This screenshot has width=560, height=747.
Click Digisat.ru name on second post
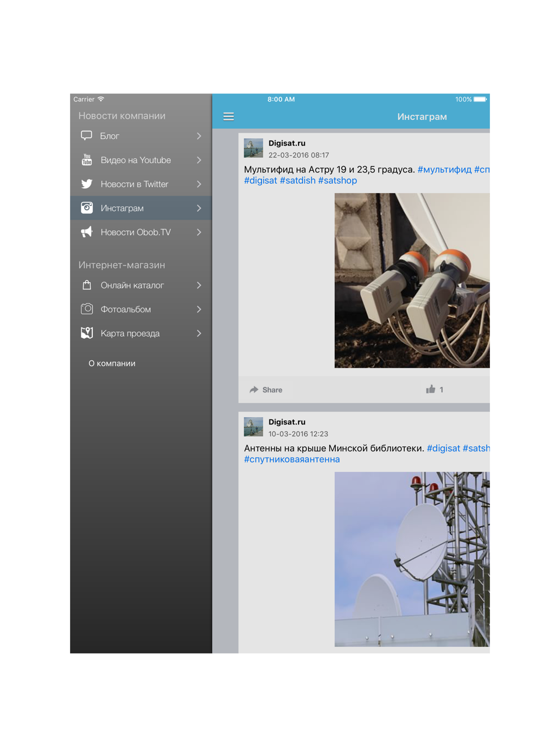287,422
